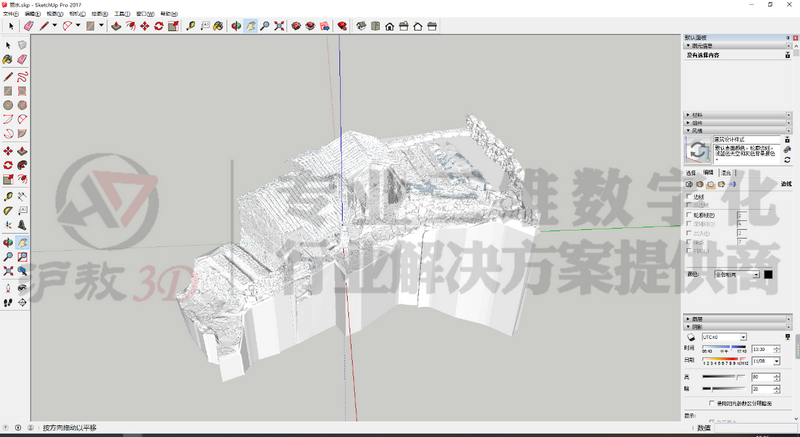This screenshot has height=437, width=800.
Task: Toggle show shadows button in shadow panel
Action: (x=691, y=337)
